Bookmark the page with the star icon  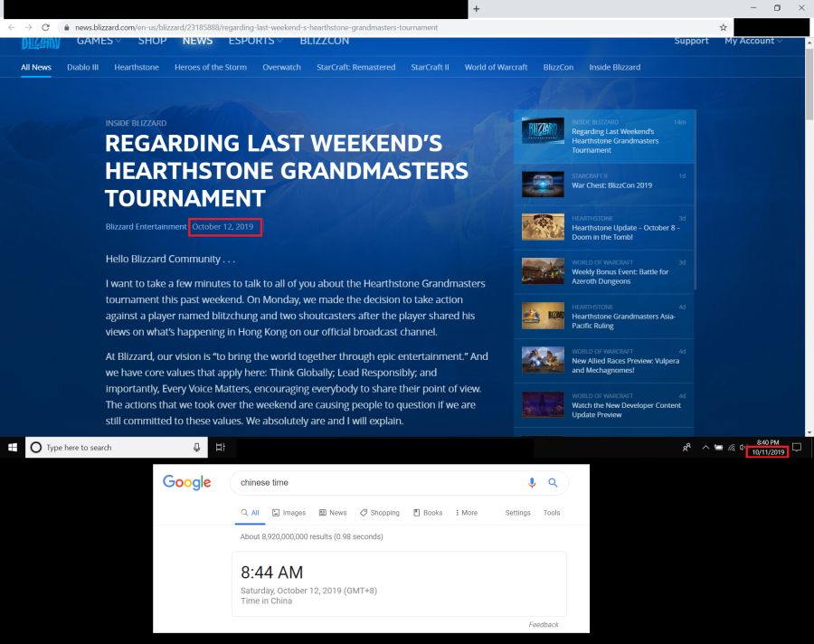click(724, 27)
